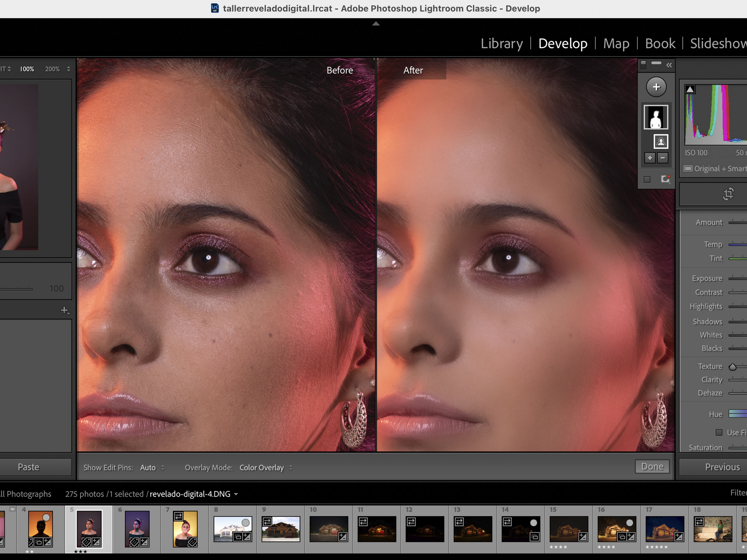Click the Filter label in filmstrip bar

tap(739, 493)
